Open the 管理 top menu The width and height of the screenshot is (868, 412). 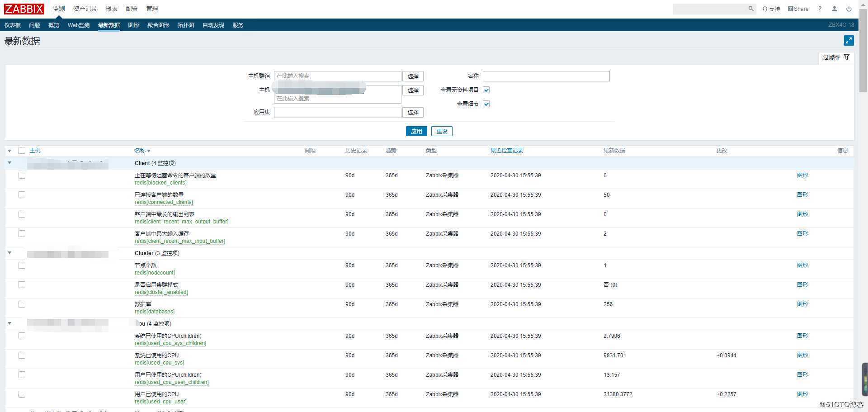152,9
